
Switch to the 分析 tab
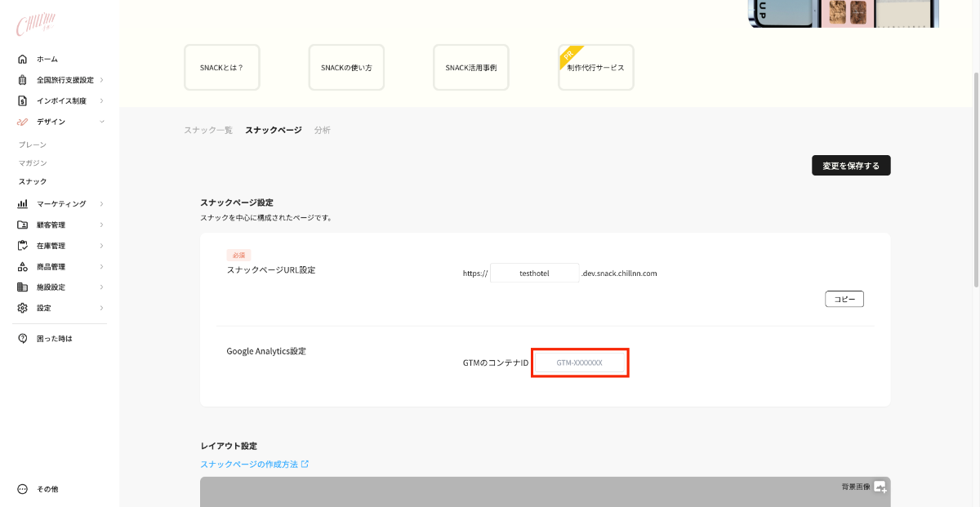(323, 130)
